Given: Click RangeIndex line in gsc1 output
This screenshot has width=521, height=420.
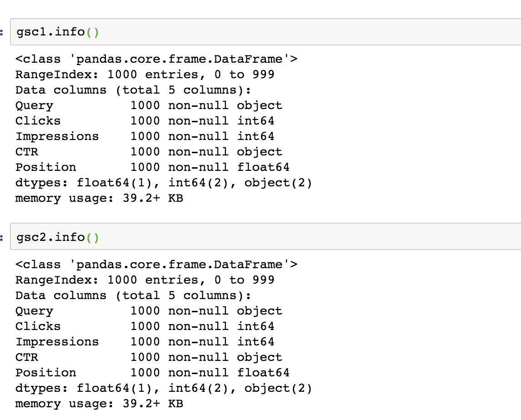Looking at the screenshot, I should [145, 75].
